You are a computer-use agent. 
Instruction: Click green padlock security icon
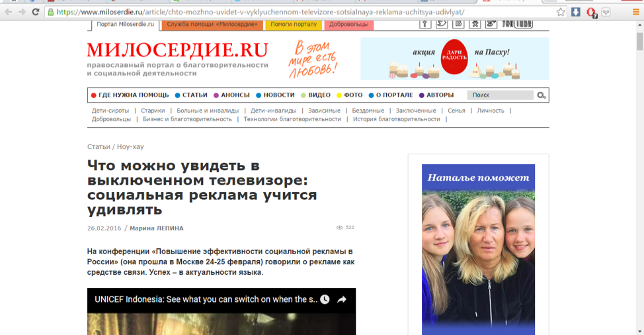coord(51,12)
